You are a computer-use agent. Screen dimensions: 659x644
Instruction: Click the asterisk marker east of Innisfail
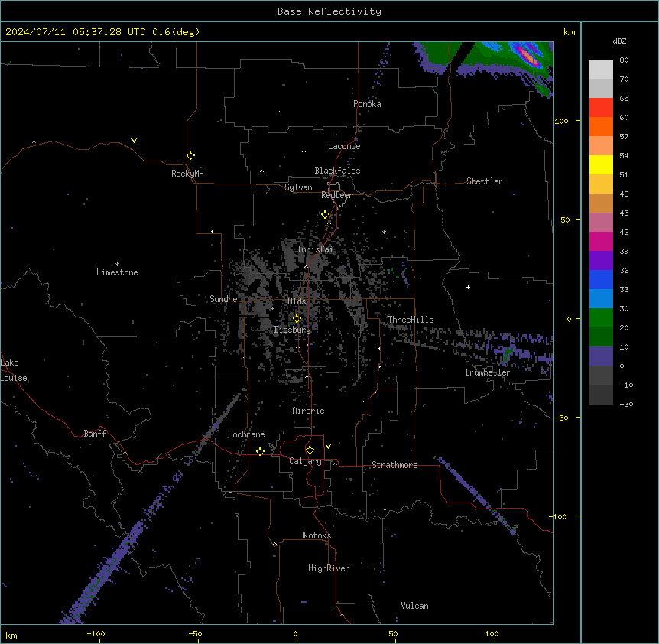[384, 232]
